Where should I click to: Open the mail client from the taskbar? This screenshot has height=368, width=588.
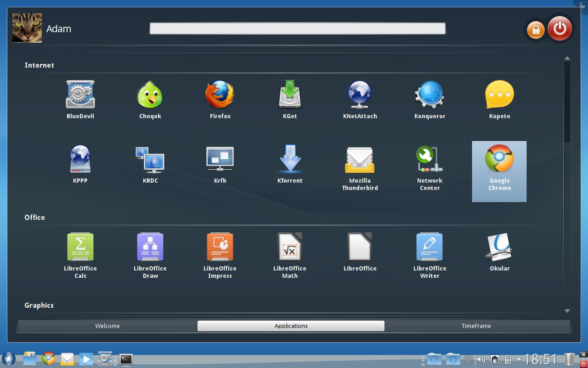(x=68, y=358)
